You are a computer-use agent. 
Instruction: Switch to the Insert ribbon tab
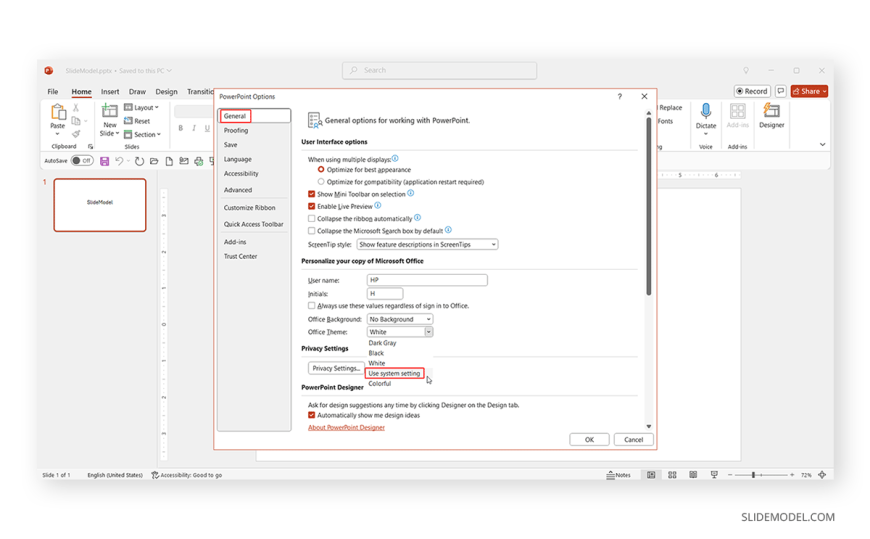pos(110,92)
